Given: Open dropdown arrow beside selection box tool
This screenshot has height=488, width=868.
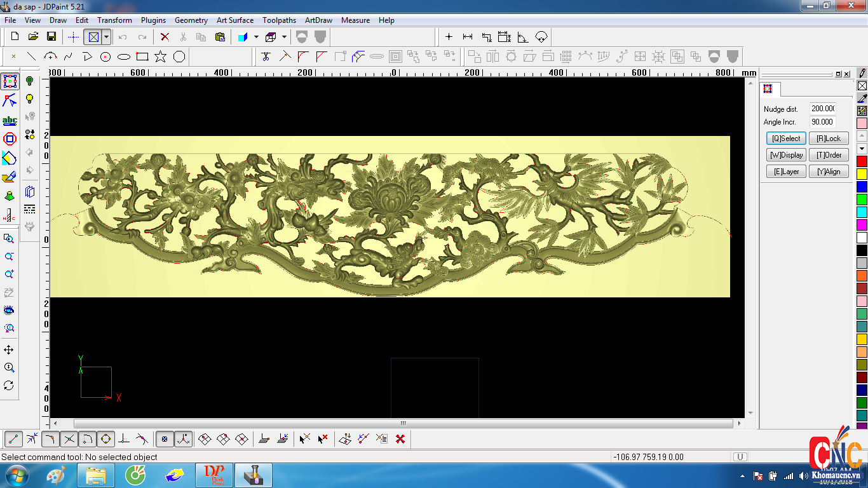Looking at the screenshot, I should pos(107,37).
